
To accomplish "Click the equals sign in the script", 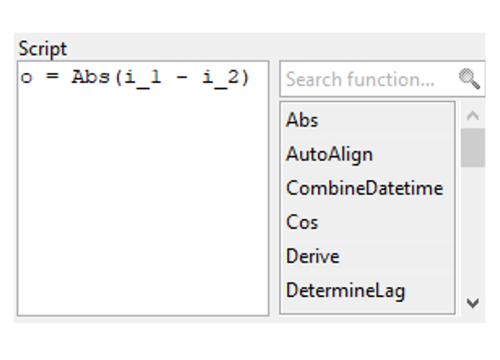I will (52, 76).
